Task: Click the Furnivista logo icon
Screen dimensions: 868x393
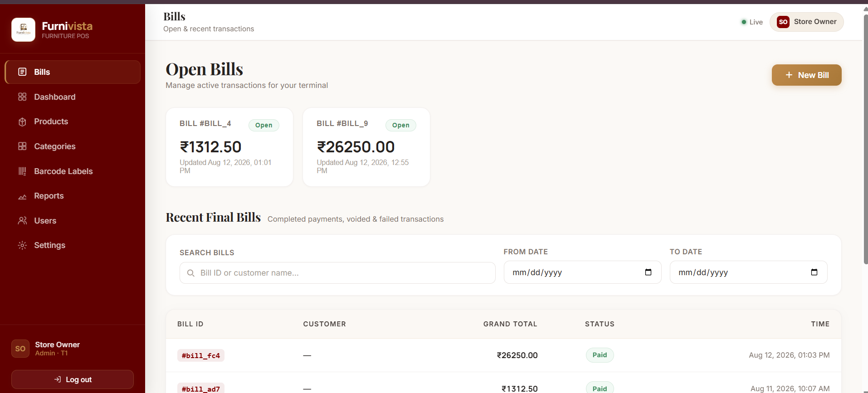Action: [23, 30]
